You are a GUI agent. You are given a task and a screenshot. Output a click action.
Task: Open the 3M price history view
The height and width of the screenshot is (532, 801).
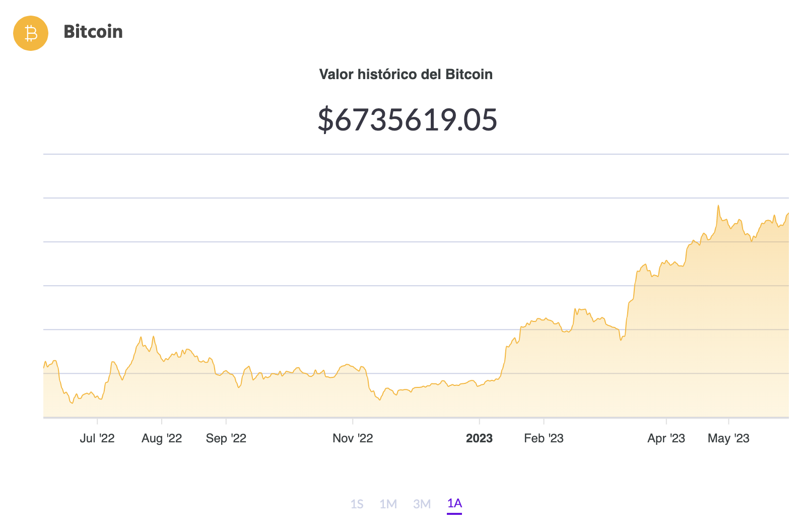422,504
